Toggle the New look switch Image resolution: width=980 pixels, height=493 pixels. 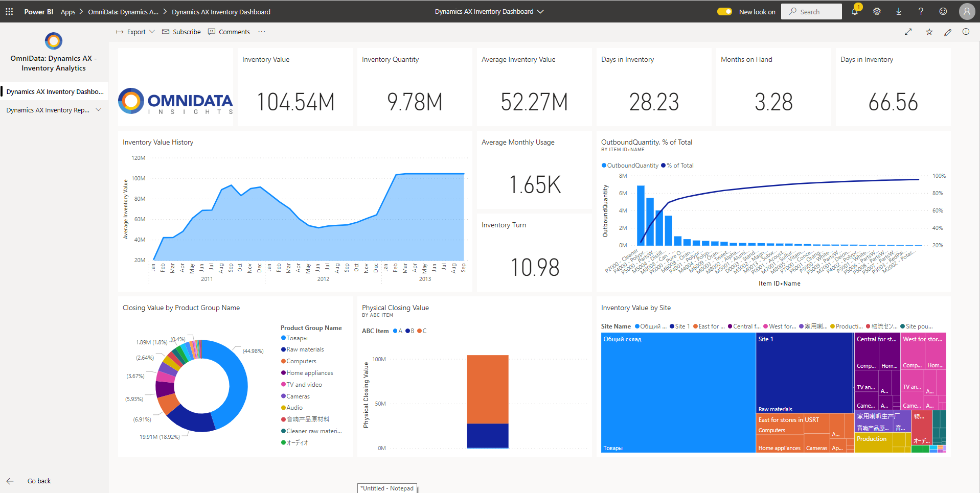coord(724,11)
